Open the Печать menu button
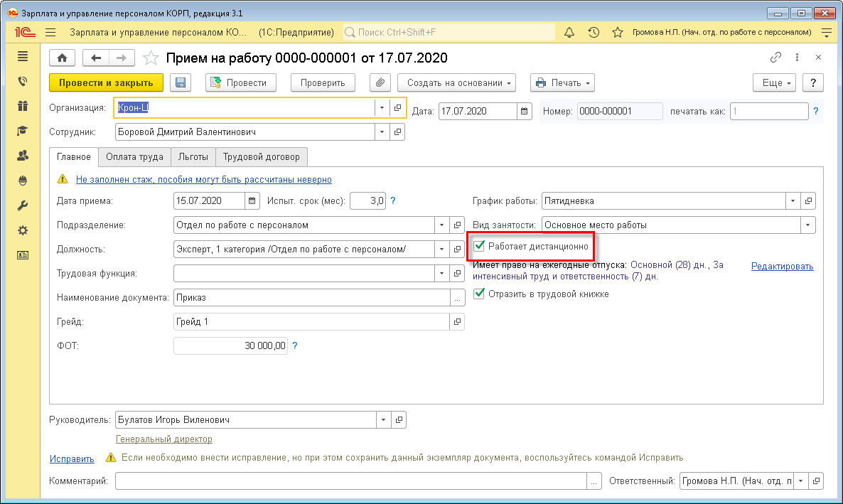Image resolution: width=843 pixels, height=504 pixels. pos(562,83)
